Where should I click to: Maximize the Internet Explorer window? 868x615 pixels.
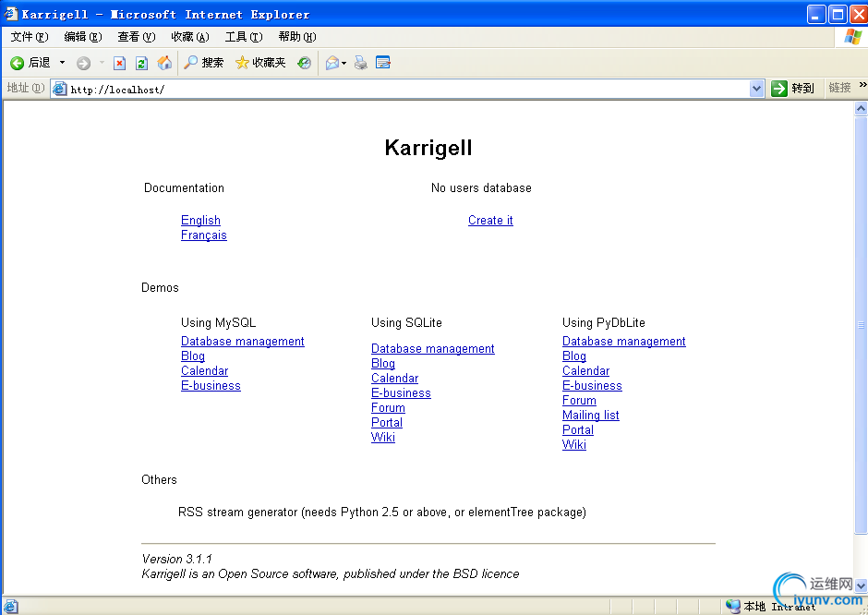point(838,15)
